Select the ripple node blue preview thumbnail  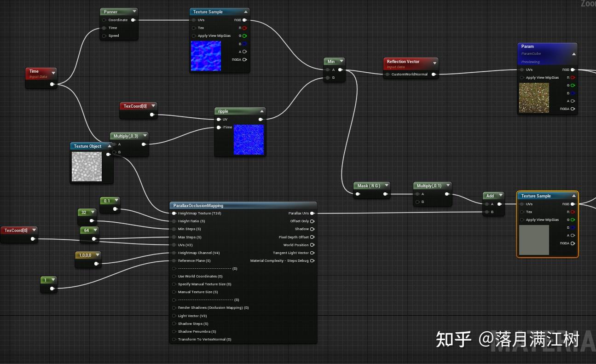tap(249, 139)
